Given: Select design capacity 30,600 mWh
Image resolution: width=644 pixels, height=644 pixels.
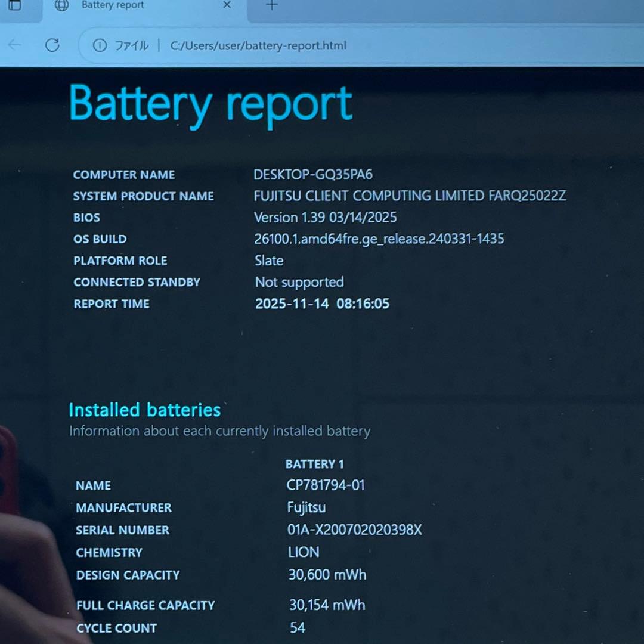Looking at the screenshot, I should pyautogui.click(x=327, y=575).
